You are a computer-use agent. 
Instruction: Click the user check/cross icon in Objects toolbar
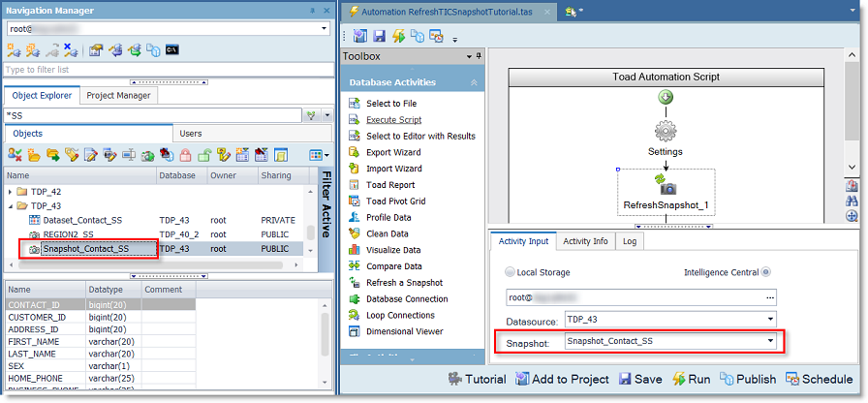coord(15,155)
